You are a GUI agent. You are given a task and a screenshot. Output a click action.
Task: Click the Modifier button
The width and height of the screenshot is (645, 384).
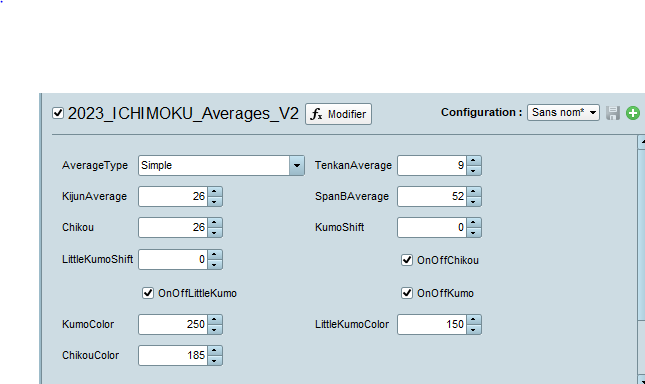point(338,114)
